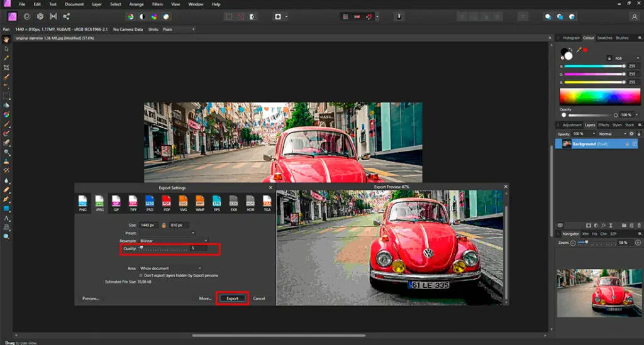Adjust the Quality slider

pyautogui.click(x=164, y=248)
